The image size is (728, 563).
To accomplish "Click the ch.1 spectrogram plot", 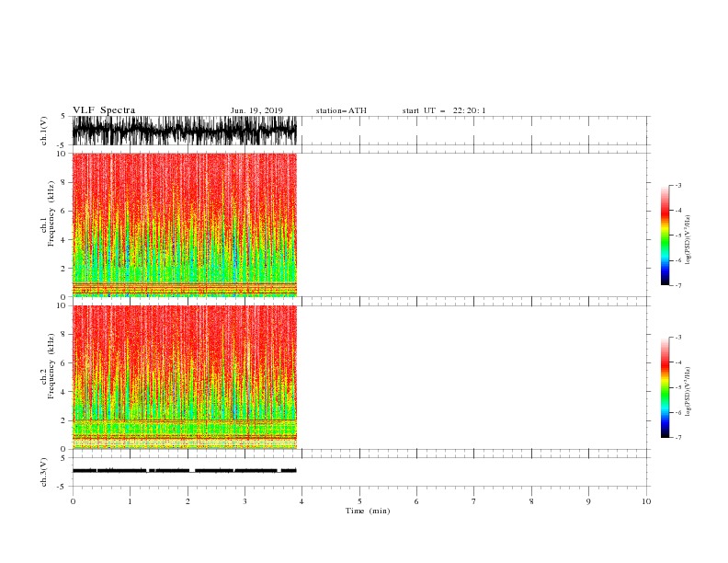I will 185,224.
